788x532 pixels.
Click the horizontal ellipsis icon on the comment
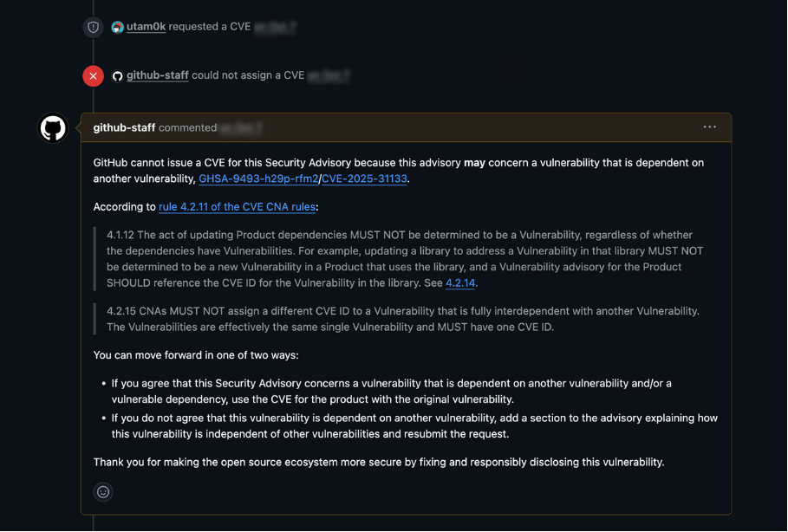(x=710, y=127)
